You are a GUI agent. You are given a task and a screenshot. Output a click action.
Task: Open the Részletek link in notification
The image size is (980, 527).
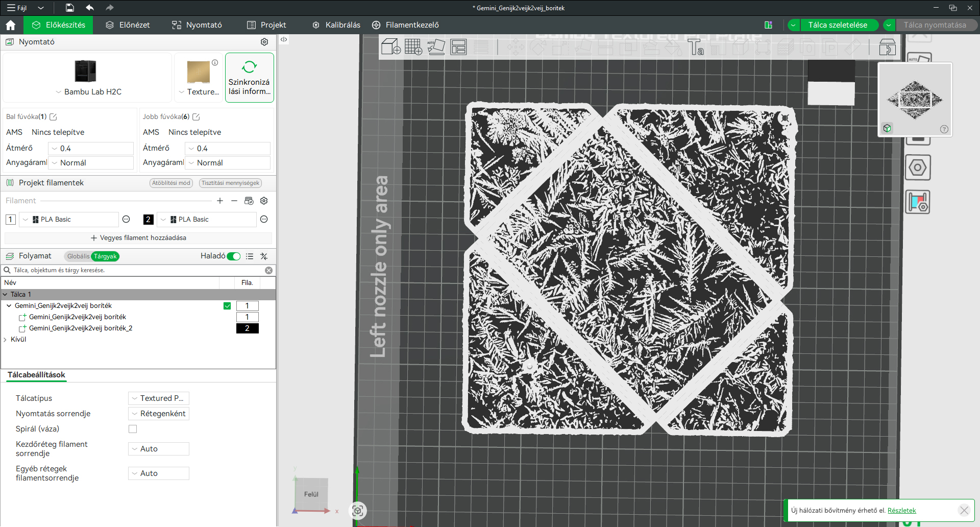point(901,510)
